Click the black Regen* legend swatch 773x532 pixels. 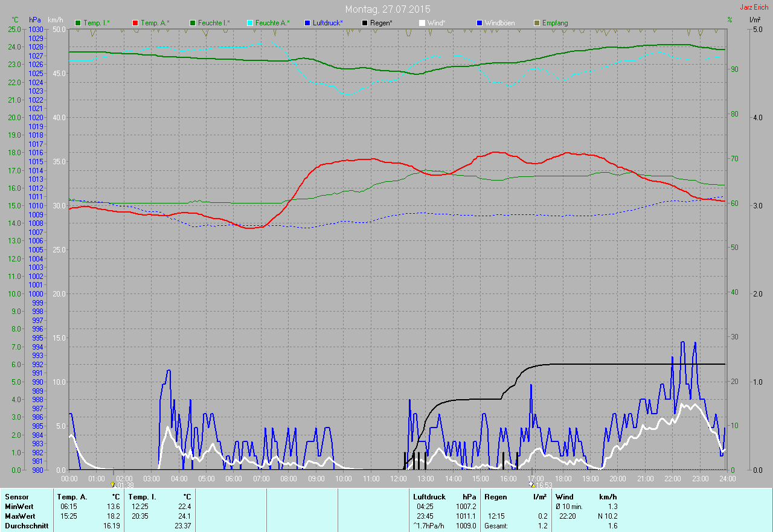365,23
